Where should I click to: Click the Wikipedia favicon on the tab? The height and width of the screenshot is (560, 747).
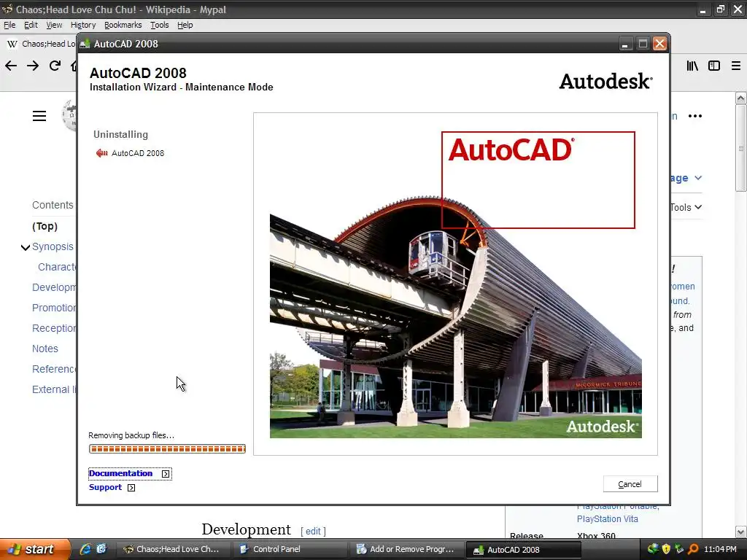click(12, 44)
